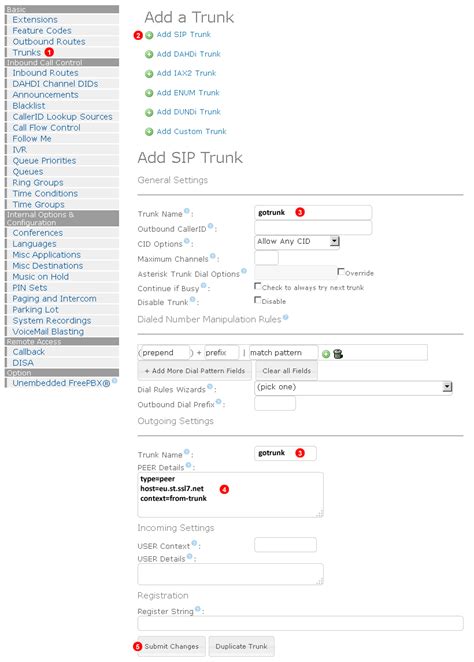Click the Outbound CallerID input field

(x=313, y=228)
